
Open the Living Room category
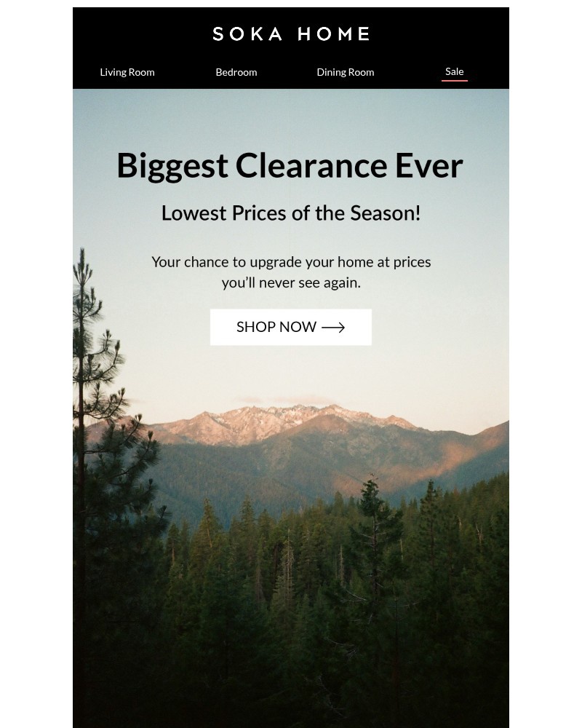[127, 72]
